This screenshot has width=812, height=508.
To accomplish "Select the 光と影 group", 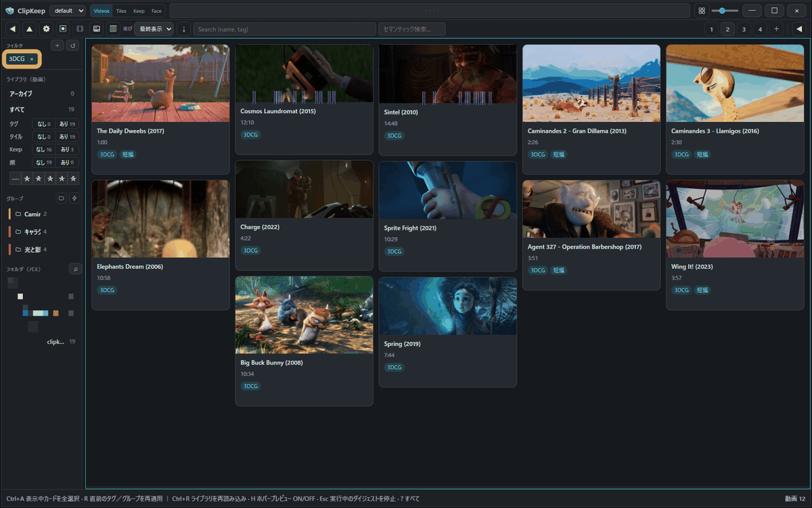I will coord(32,249).
